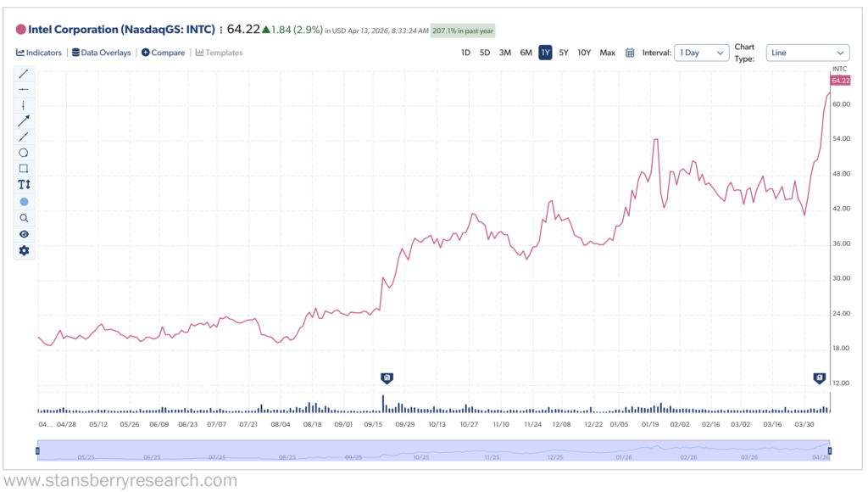Select the rectangle drawing tool
Image resolution: width=868 pixels, height=492 pixels.
23,169
